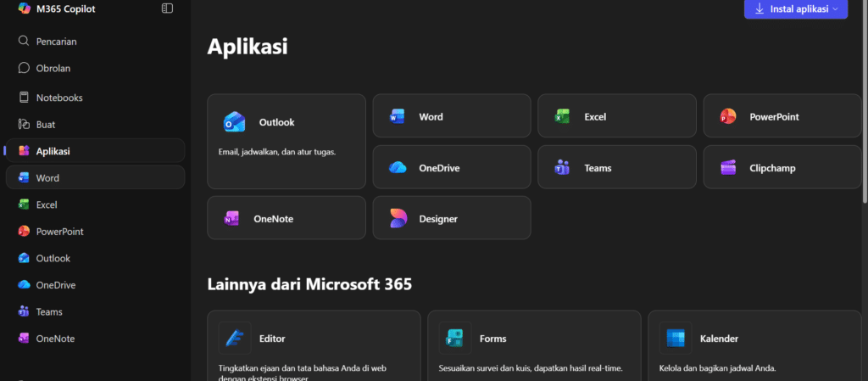Image resolution: width=868 pixels, height=381 pixels.
Task: Click the Aplikasi page heading
Action: tap(248, 47)
